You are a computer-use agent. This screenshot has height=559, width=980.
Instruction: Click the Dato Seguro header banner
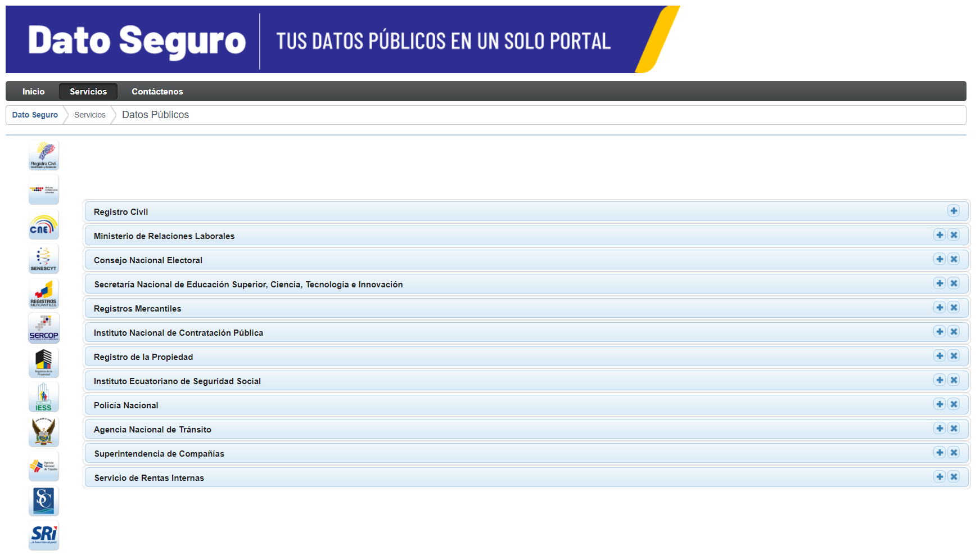coord(343,39)
